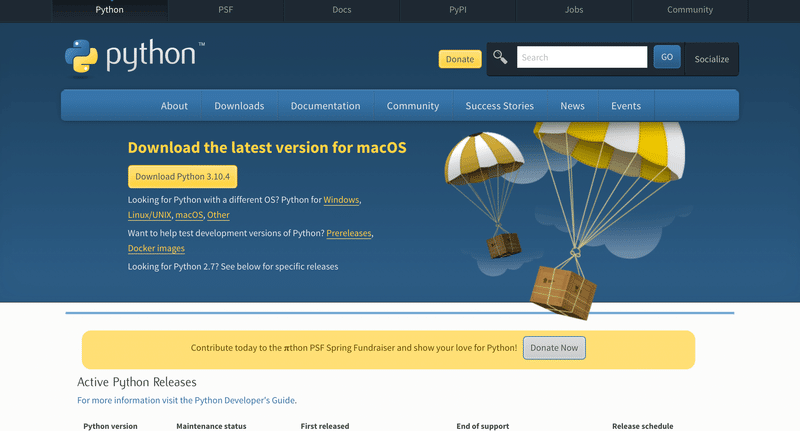800x431 pixels.
Task: Click the 'End of support' column header
Action: coord(483,426)
